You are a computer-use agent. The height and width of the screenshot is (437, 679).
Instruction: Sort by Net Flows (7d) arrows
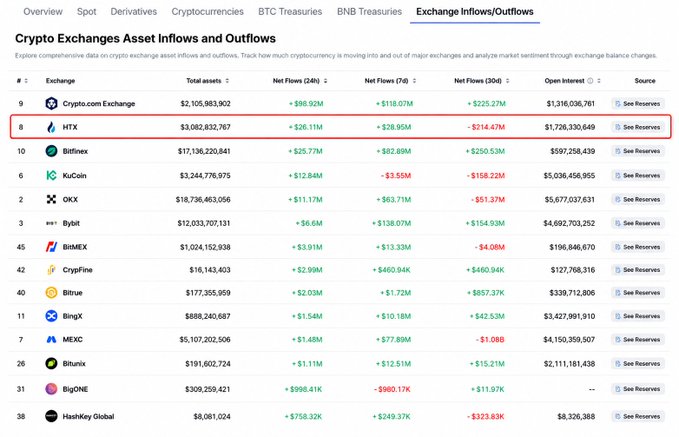414,81
